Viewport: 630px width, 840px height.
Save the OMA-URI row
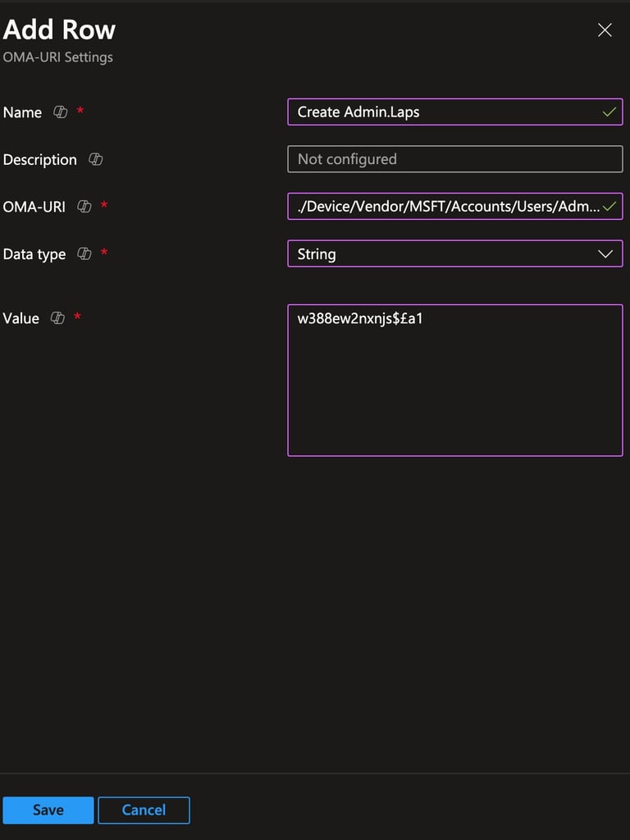pyautogui.click(x=48, y=810)
